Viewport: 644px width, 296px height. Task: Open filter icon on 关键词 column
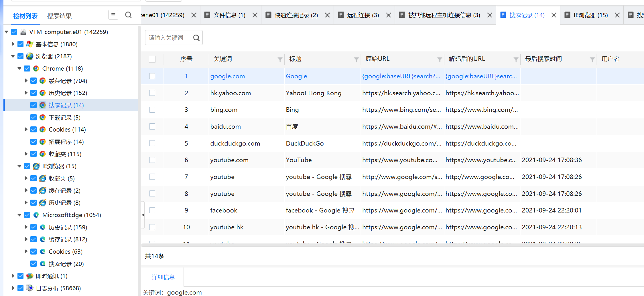(x=280, y=59)
